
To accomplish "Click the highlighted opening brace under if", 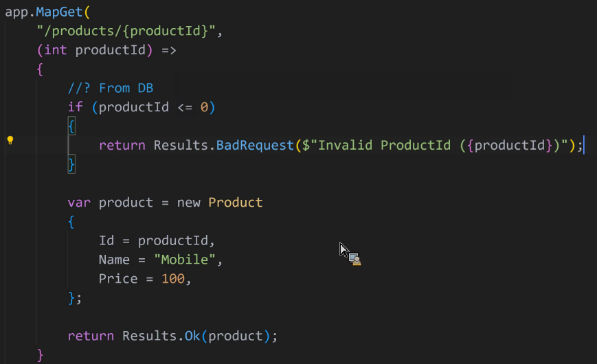I will 71,126.
